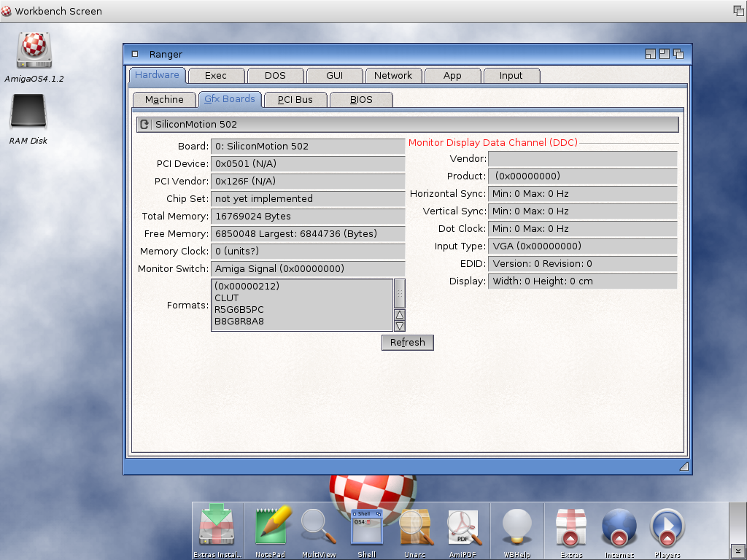Image resolution: width=747 pixels, height=560 pixels.
Task: Switch to the Hardware tab
Action: point(158,75)
